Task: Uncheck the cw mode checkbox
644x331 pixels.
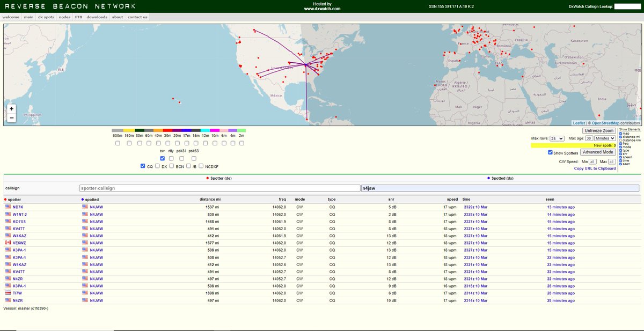Action: (163, 158)
